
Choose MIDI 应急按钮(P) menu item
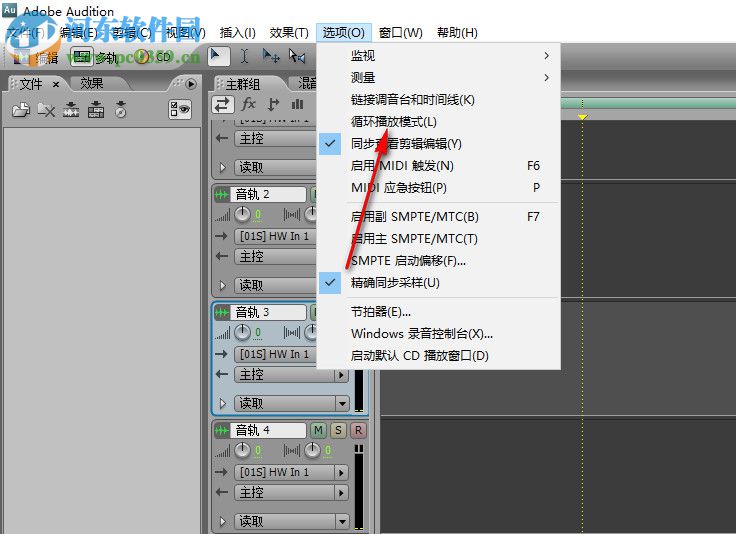438,188
